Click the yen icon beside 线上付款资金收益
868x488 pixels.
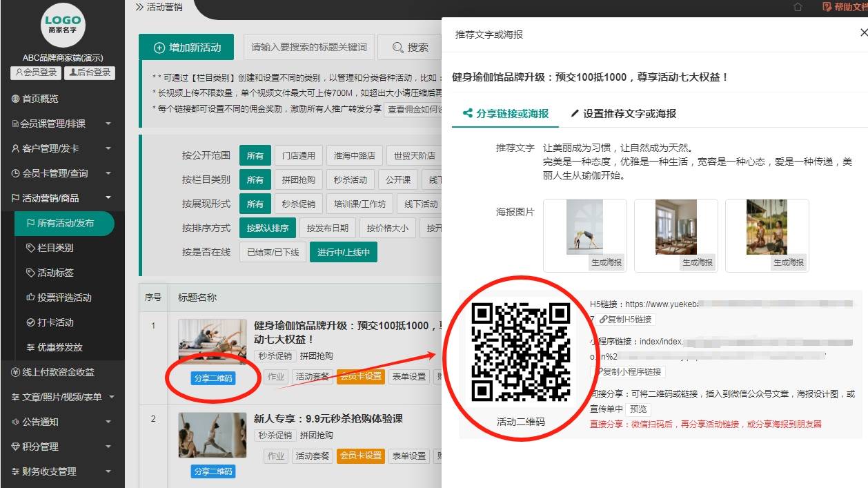(16, 372)
